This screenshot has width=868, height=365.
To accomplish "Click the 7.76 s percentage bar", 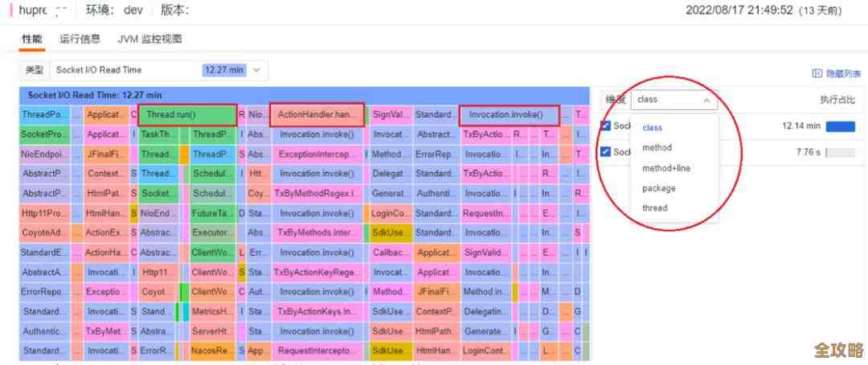I will [840, 152].
